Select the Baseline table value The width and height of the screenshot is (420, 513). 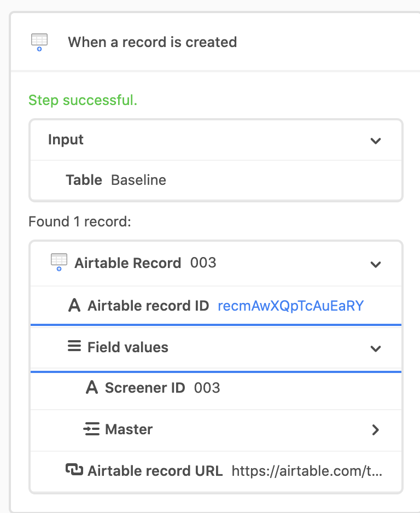[139, 180]
